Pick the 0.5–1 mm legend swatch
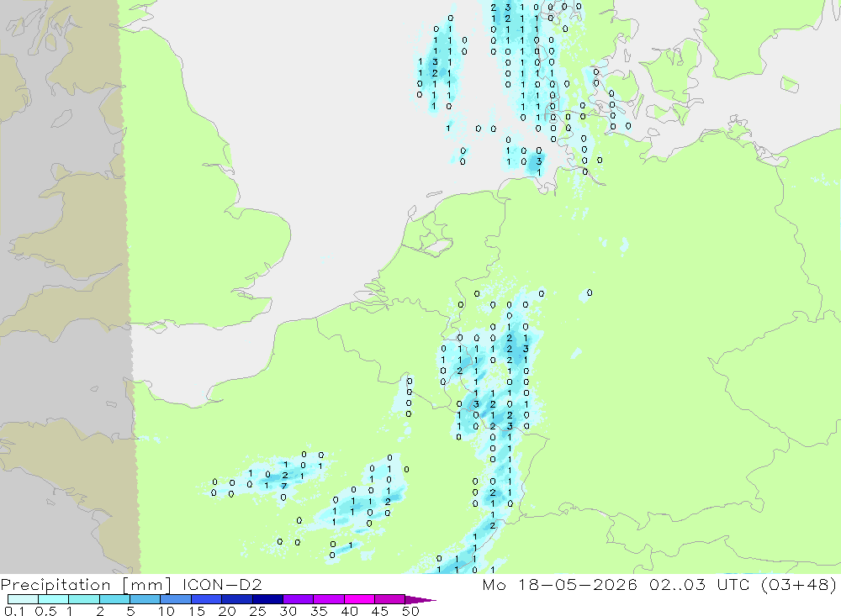The height and width of the screenshot is (616, 841). (53, 599)
